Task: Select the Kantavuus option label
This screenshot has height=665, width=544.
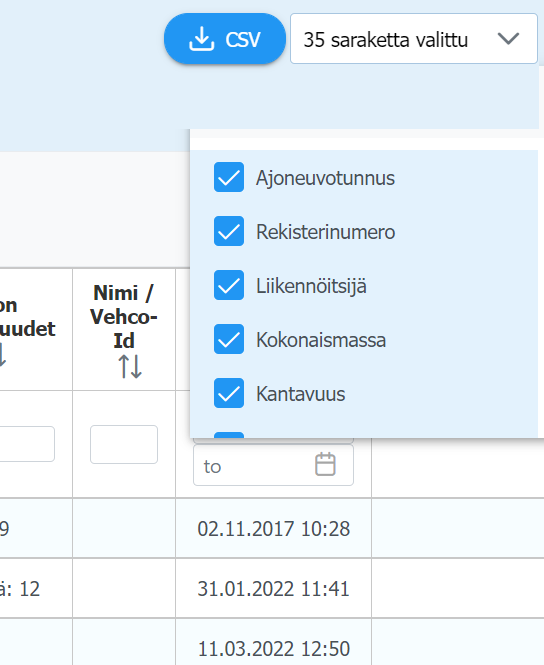Action: (301, 394)
